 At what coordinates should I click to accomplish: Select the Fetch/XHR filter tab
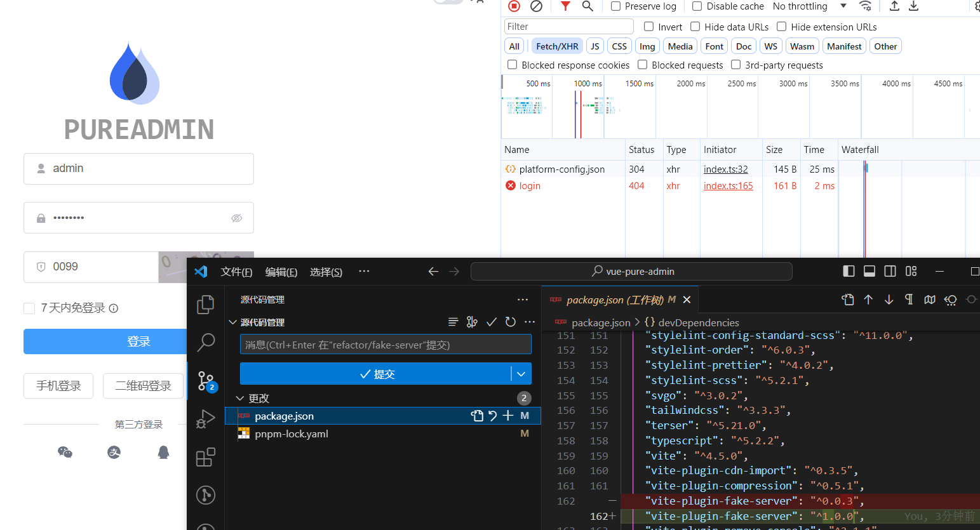[x=557, y=46]
